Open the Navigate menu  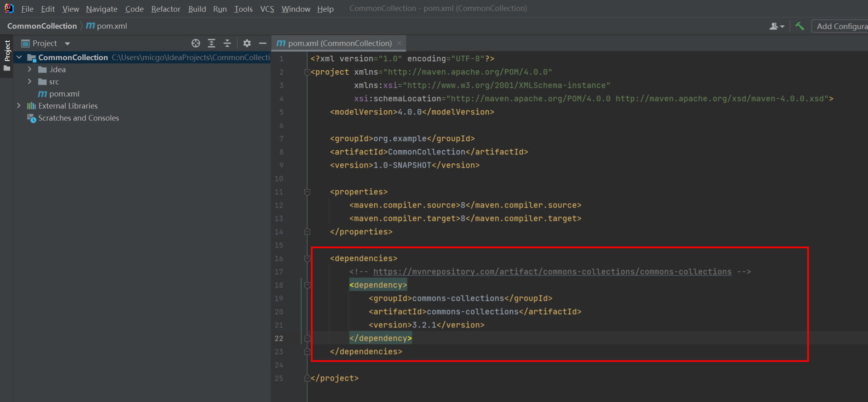[101, 8]
